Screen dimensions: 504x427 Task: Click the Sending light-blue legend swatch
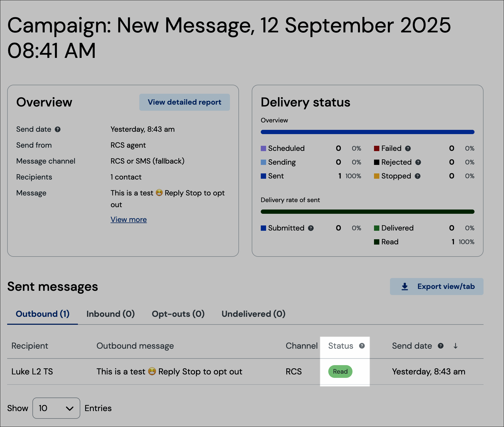263,162
